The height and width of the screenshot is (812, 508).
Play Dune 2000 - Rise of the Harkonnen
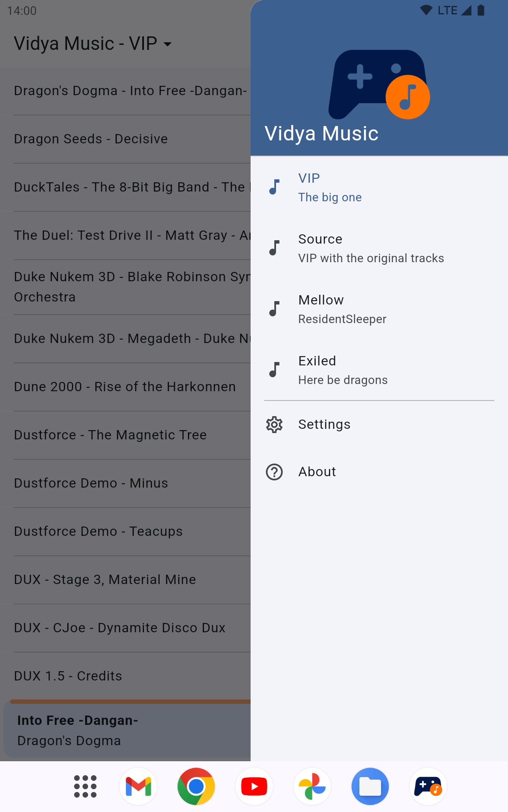coord(125,387)
